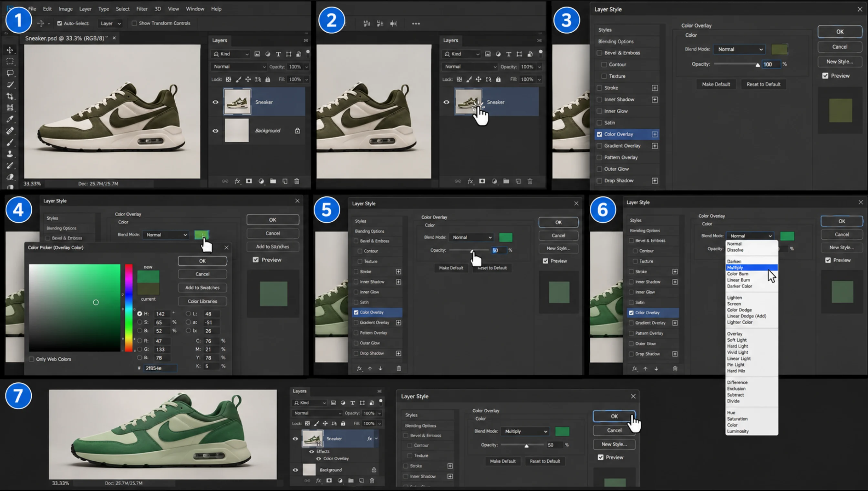This screenshot has width=868, height=491.
Task: Enable Only Web Colors in Color Picker
Action: [x=31, y=359]
